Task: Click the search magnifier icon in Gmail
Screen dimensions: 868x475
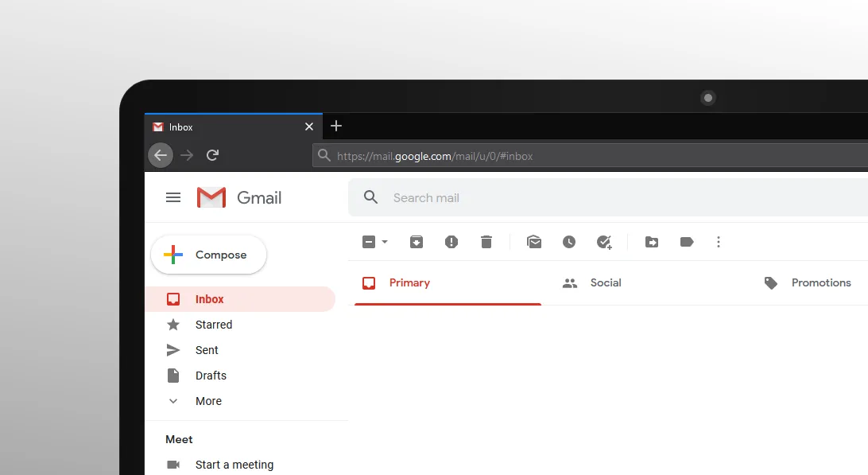Action: tap(370, 197)
